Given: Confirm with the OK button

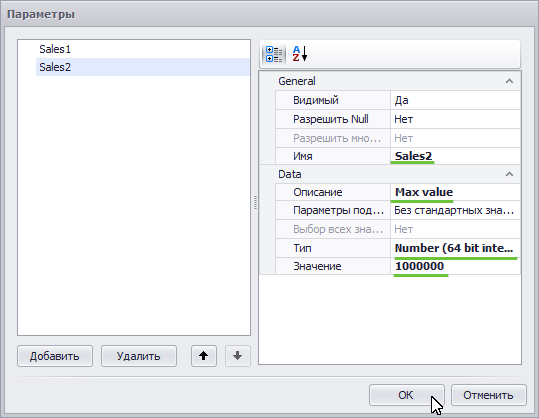Looking at the screenshot, I should pyautogui.click(x=407, y=395).
